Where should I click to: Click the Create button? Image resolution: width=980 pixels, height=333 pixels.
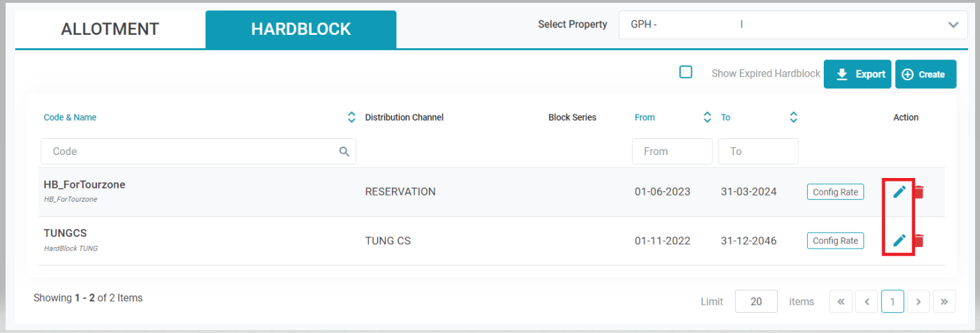coord(925,74)
